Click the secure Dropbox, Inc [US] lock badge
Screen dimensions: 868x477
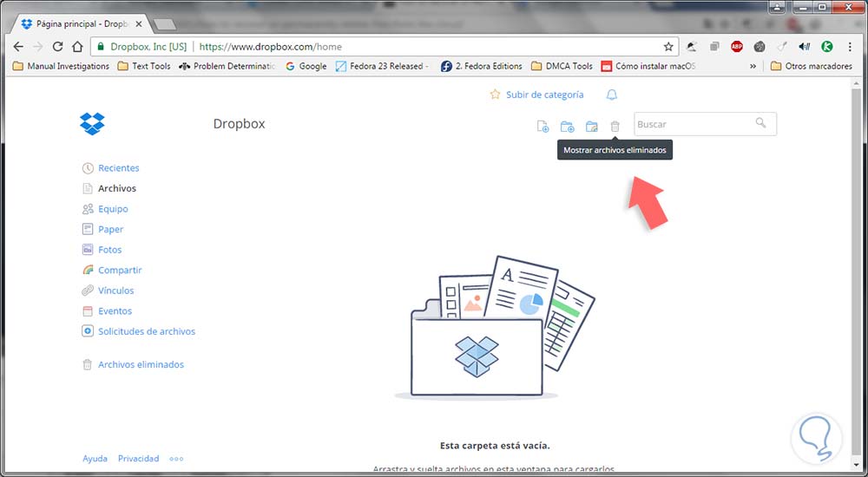[x=141, y=47]
